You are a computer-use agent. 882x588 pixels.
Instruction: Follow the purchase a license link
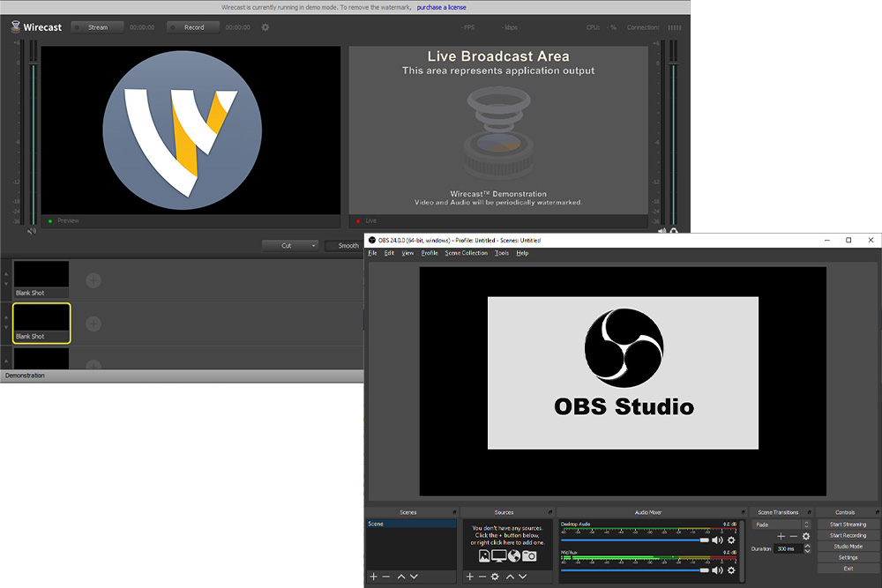tap(442, 7)
